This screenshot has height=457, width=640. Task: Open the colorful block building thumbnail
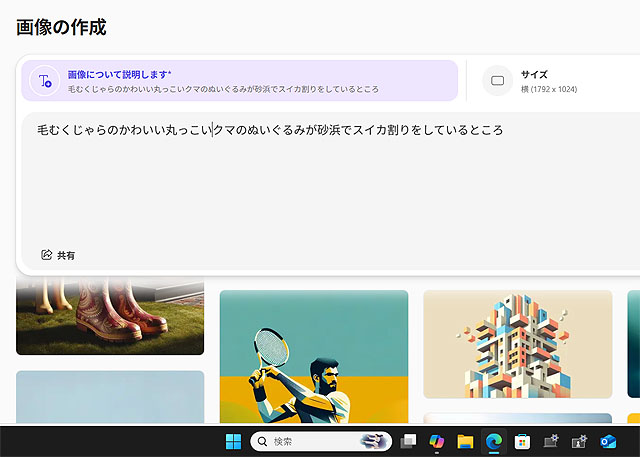click(x=518, y=344)
